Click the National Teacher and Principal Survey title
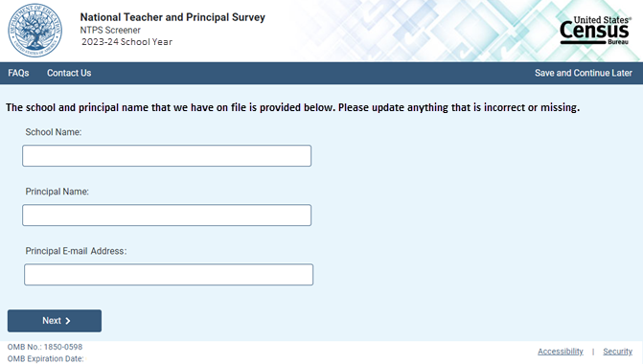Screen dimensions: 643x364 pyautogui.click(x=172, y=17)
